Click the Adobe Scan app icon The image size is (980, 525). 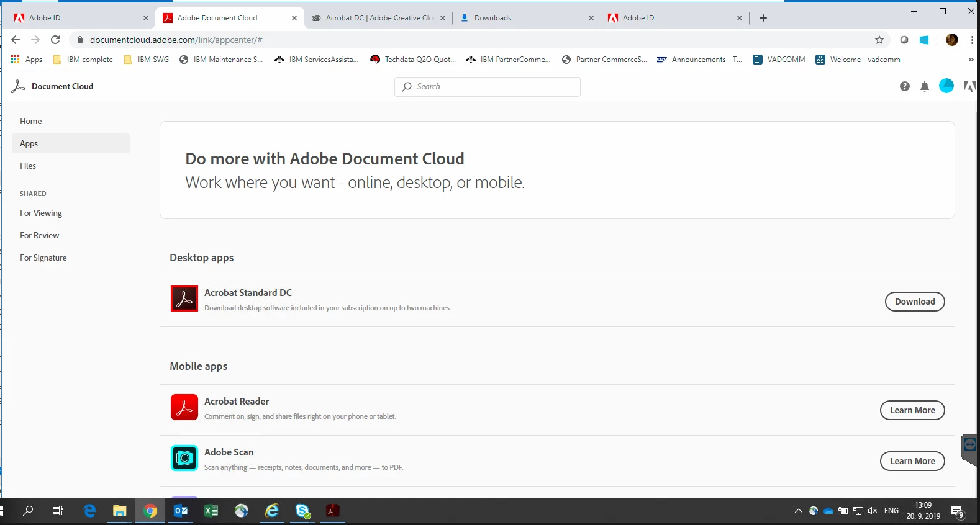(184, 458)
